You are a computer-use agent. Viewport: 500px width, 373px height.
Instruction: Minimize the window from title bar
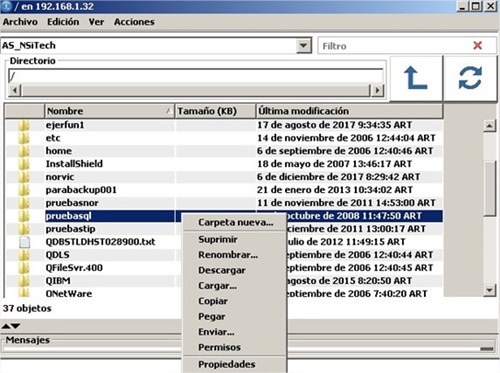(x=462, y=6)
